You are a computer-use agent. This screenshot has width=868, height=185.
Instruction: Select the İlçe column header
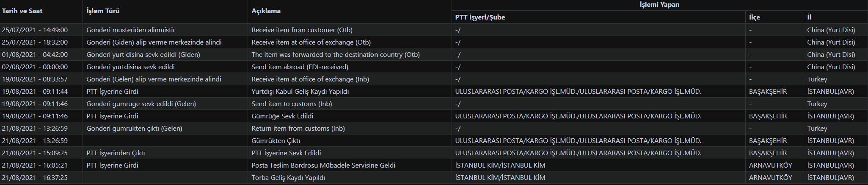click(x=754, y=17)
